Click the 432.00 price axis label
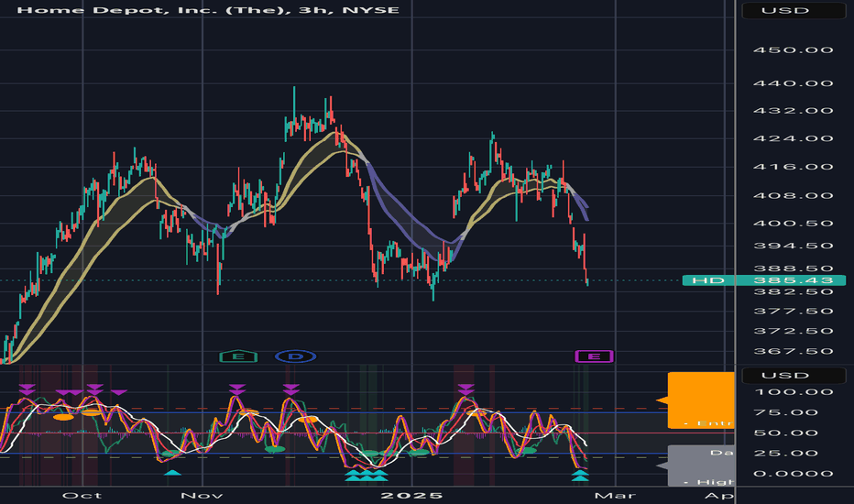 [x=793, y=111]
